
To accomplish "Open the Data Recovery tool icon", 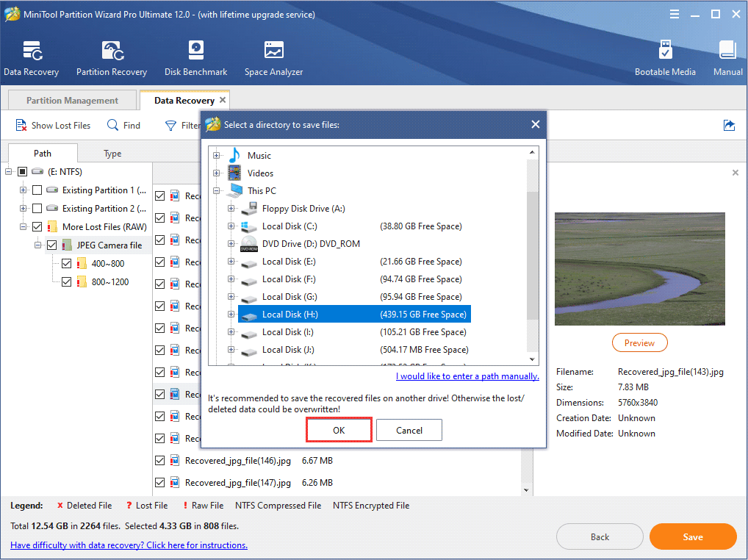I will (32, 51).
